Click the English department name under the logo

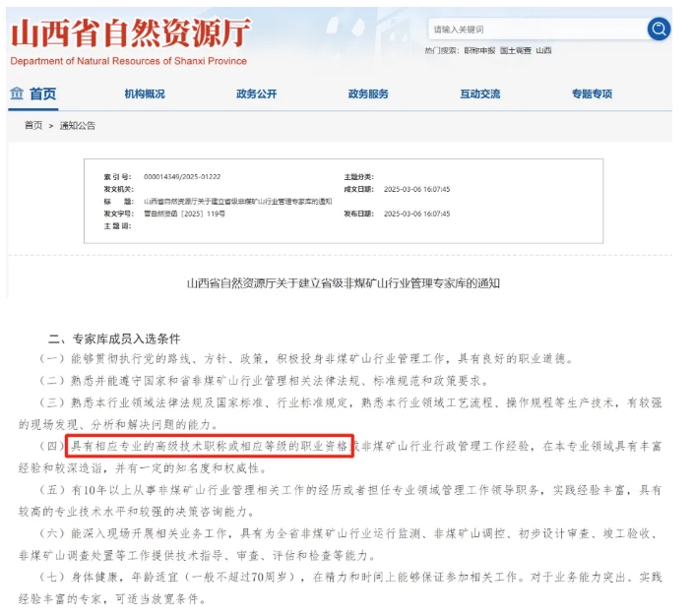128,61
